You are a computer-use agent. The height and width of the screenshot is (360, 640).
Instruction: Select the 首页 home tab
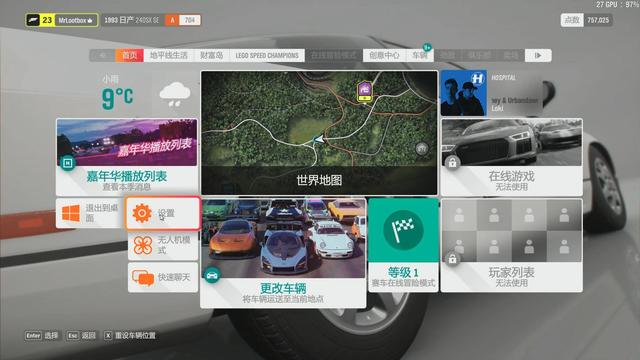[x=129, y=56]
